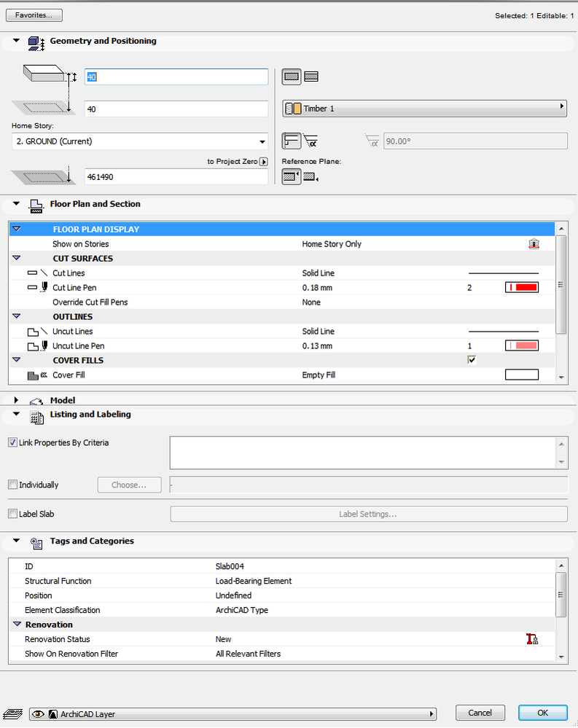Uncheck Link Properties By Criteria

coord(12,442)
